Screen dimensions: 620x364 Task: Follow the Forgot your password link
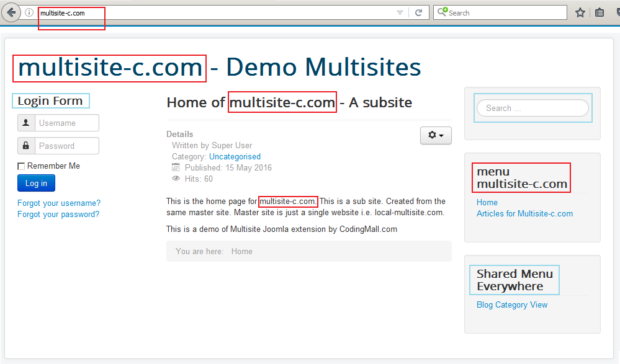[58, 214]
